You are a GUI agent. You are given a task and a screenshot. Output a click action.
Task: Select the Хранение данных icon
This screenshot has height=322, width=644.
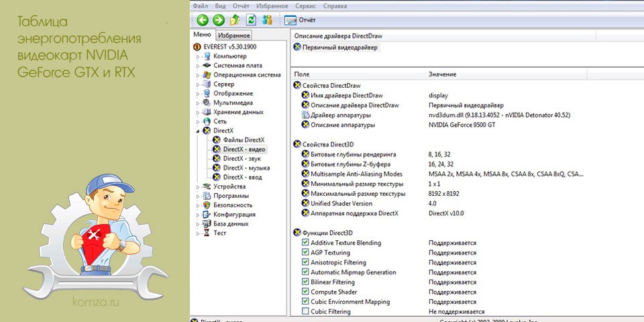coord(207,112)
